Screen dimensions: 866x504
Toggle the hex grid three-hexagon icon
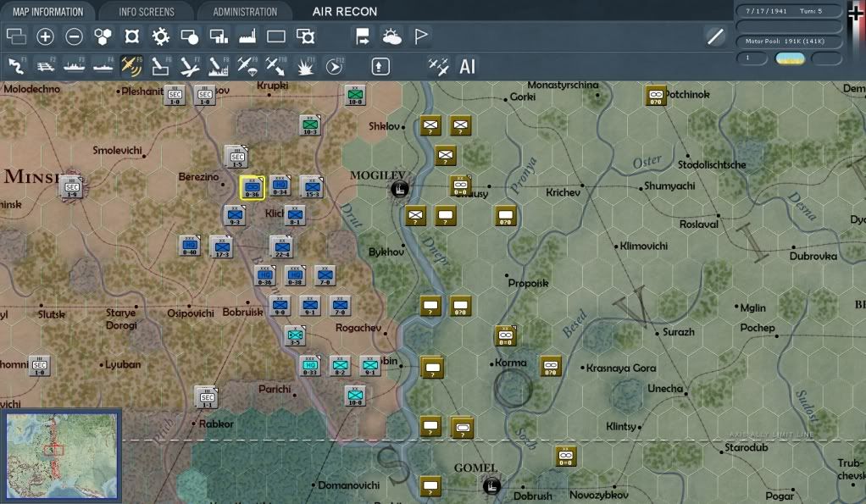click(x=103, y=36)
